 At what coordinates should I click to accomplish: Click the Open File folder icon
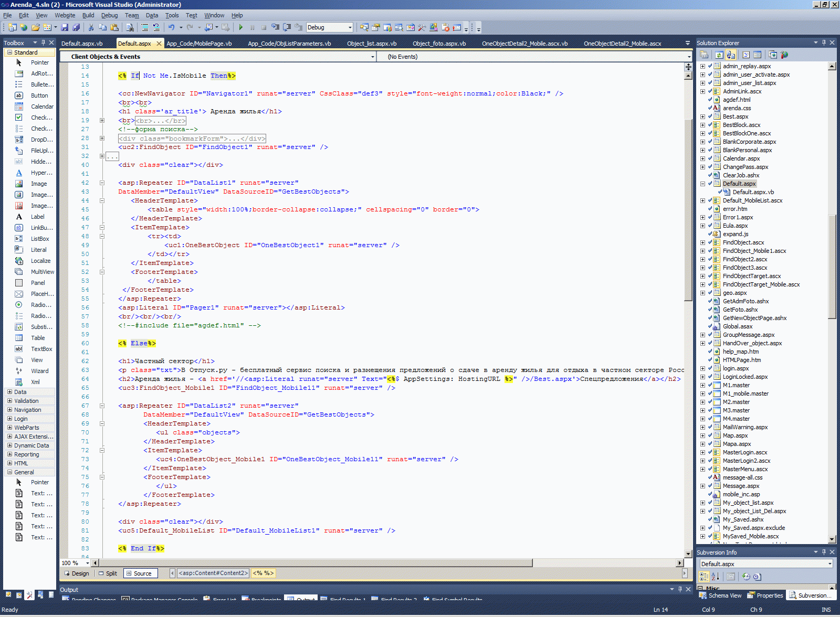click(x=35, y=27)
